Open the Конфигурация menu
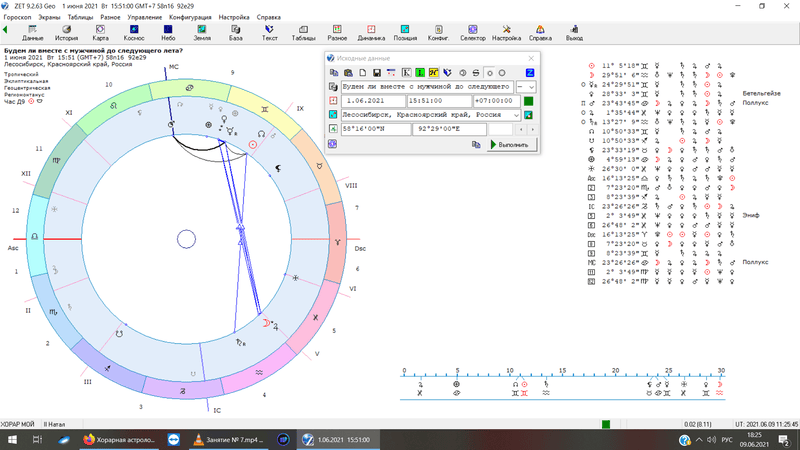Image resolution: width=800 pixels, height=450 pixels. [190, 18]
